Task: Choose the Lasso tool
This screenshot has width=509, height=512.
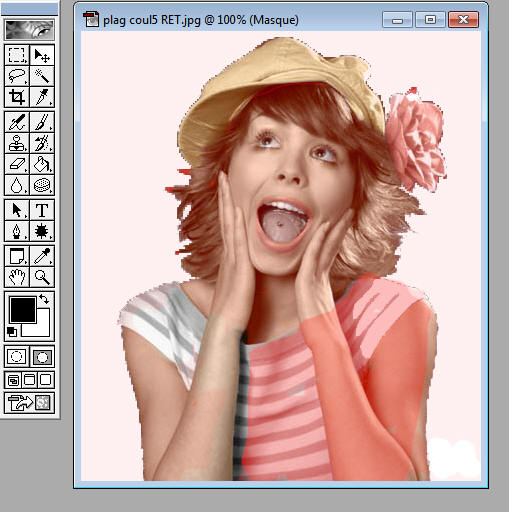Action: (x=17, y=76)
